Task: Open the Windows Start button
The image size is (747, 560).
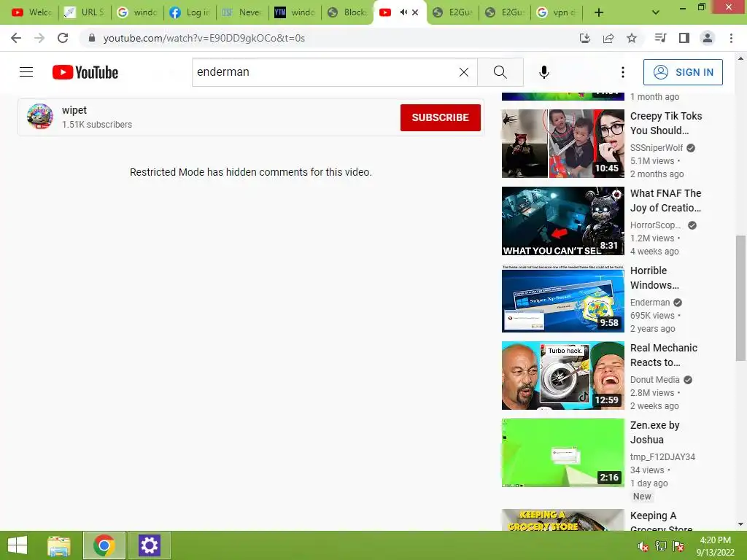Action: (18, 545)
